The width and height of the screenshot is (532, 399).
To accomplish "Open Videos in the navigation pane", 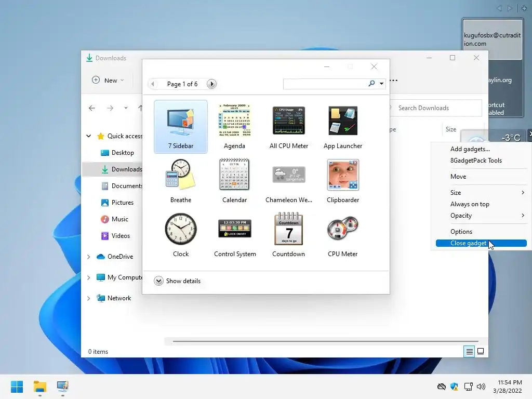I will coord(115,236).
